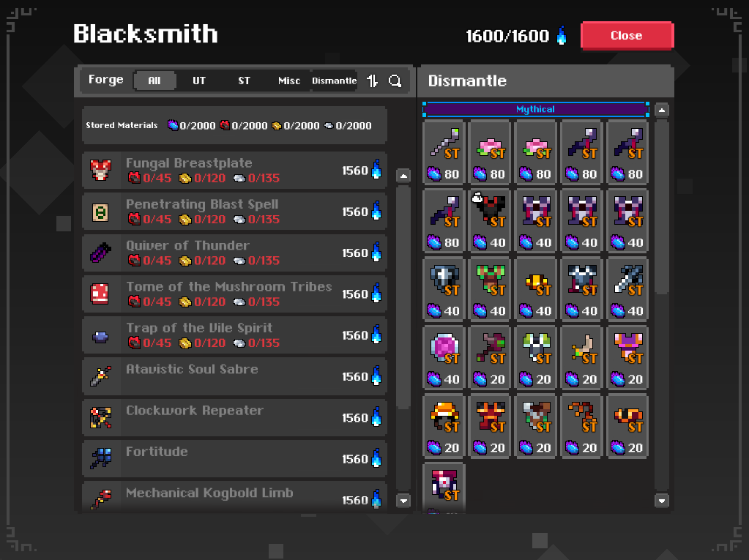This screenshot has width=749, height=560.
Task: Switch to the ST filter tab
Action: click(x=244, y=81)
